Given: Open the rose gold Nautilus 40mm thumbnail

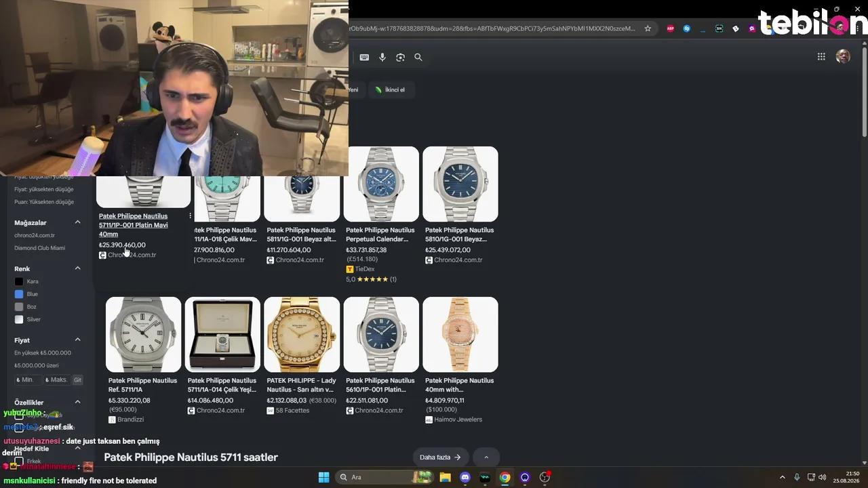Looking at the screenshot, I should point(460,334).
